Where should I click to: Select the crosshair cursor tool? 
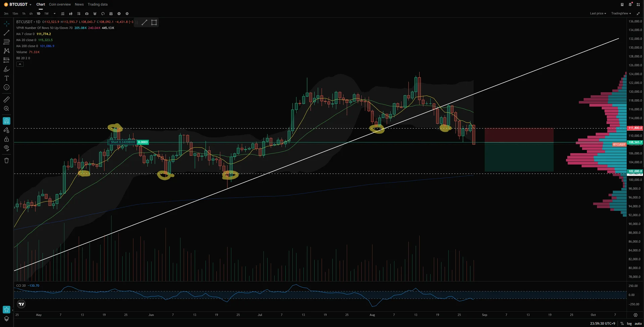click(6, 24)
